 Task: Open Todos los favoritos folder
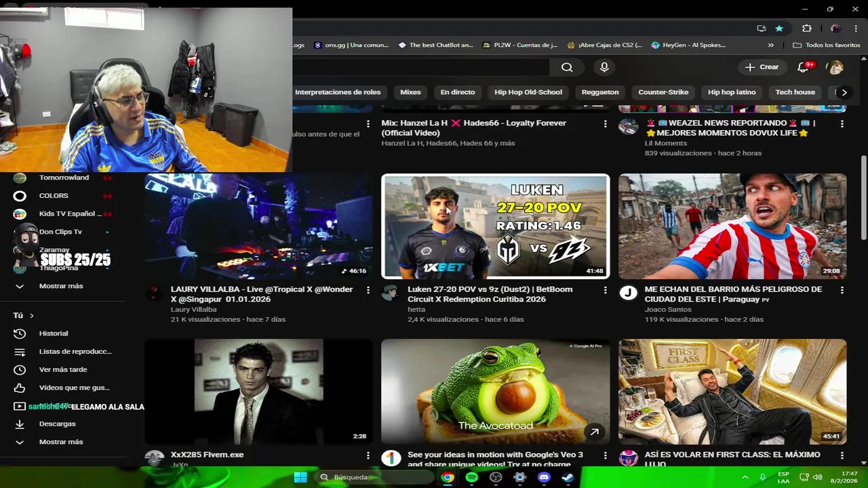[x=827, y=45]
